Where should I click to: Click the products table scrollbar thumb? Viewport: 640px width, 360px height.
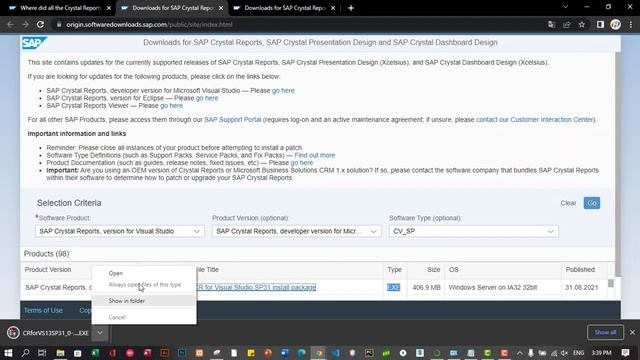tap(611, 283)
